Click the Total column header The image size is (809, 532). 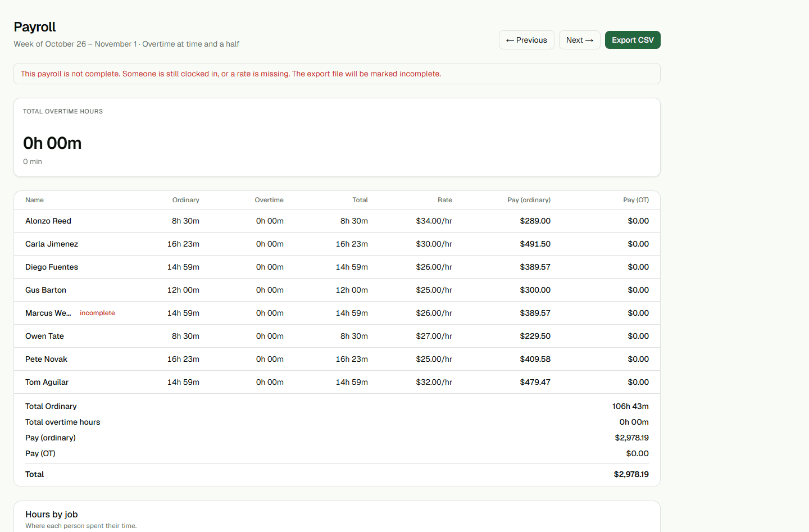(360, 200)
